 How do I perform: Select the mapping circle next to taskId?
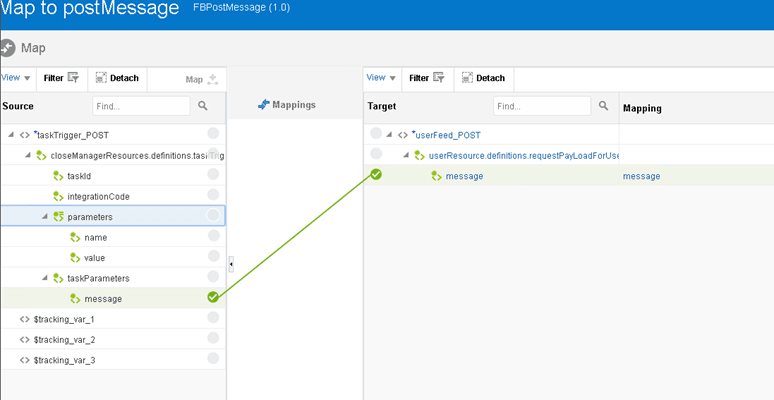pyautogui.click(x=213, y=174)
